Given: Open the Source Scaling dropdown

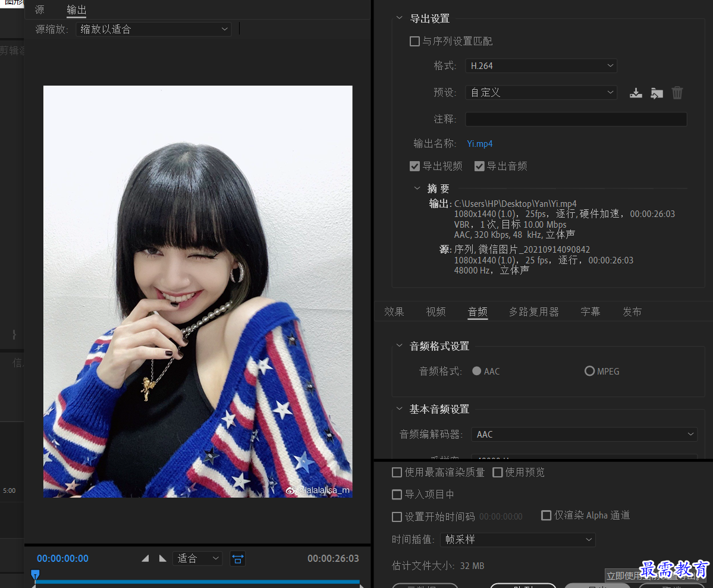Looking at the screenshot, I should [153, 29].
